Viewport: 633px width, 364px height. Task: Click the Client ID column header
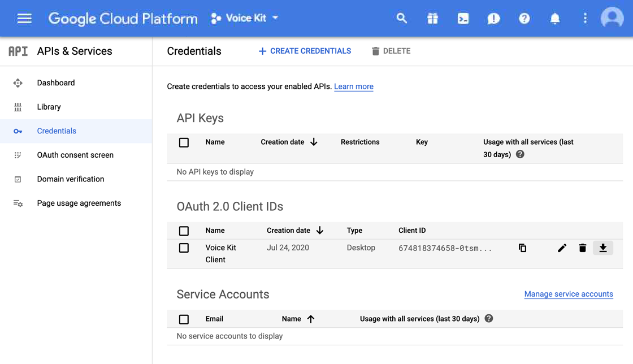(x=412, y=231)
